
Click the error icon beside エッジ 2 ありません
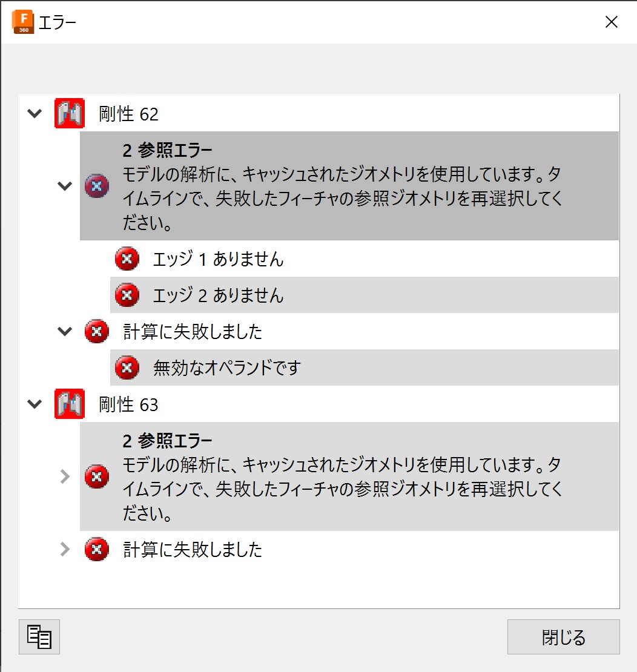tap(127, 295)
